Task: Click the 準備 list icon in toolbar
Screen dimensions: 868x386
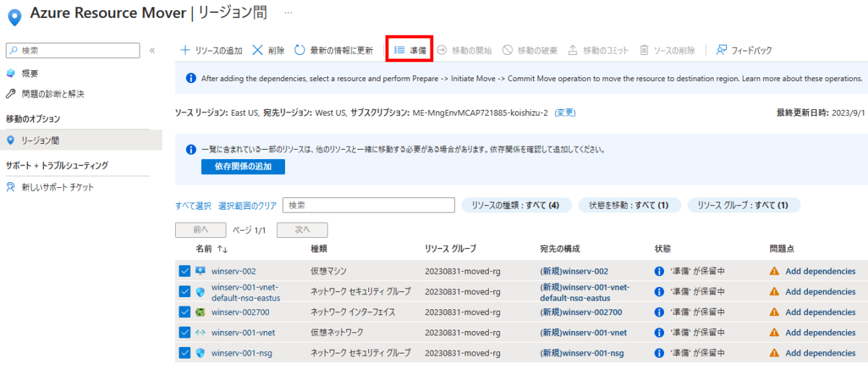Action: 399,50
